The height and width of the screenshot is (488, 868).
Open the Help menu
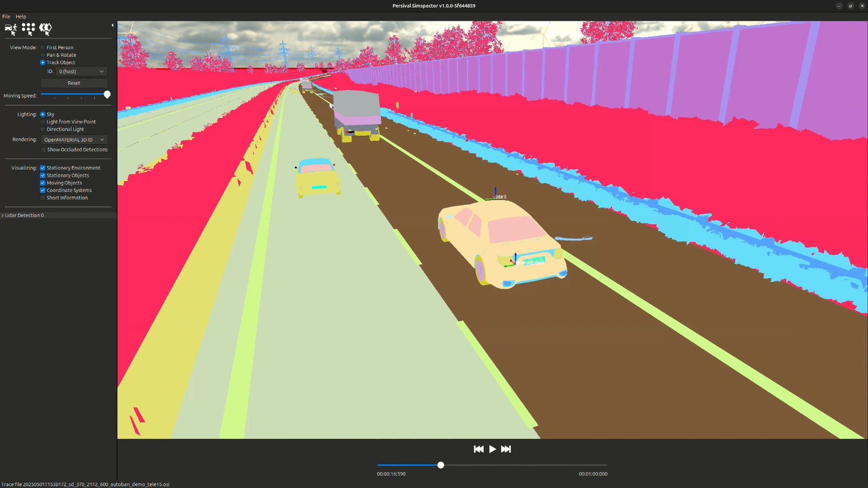point(21,17)
